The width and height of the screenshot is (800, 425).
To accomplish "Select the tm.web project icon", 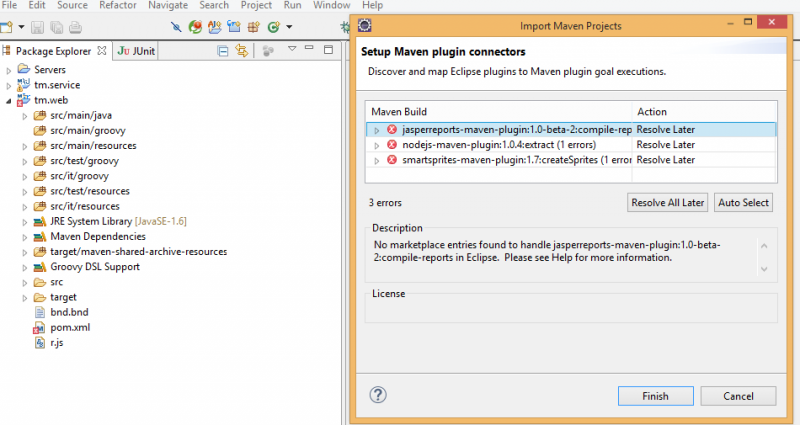I will [x=23, y=100].
